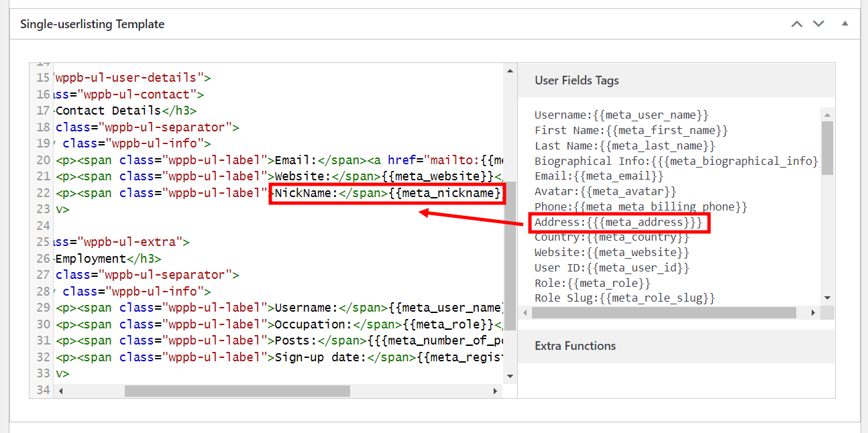Click the Avatar meta_avatar tag

point(605,192)
